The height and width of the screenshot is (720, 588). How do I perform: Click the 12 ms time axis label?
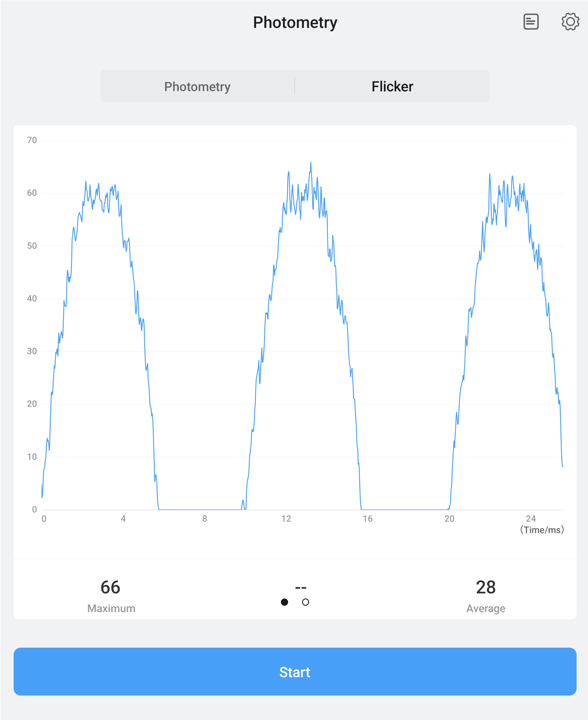tap(286, 519)
